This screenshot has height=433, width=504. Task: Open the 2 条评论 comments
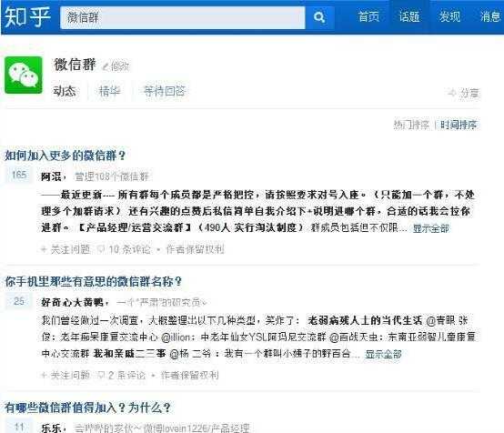coord(122,375)
